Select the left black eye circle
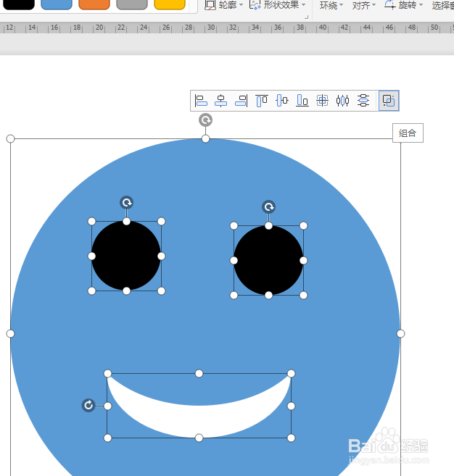Viewport: 454px width, 476px height. coord(126,256)
